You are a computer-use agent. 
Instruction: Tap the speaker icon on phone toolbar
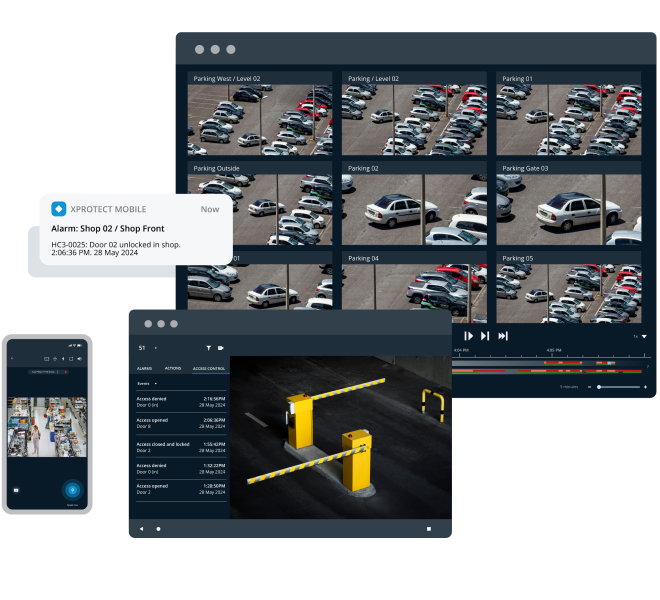click(x=80, y=357)
